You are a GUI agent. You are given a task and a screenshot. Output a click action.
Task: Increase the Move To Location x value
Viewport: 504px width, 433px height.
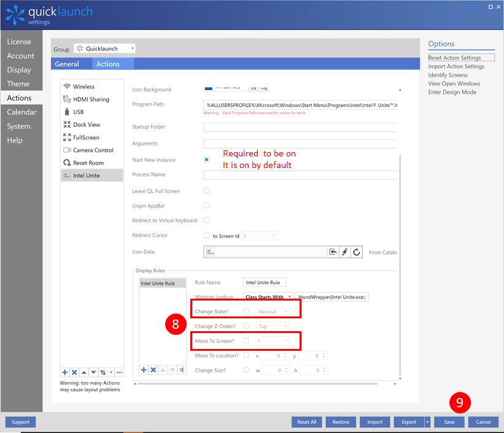click(x=285, y=354)
